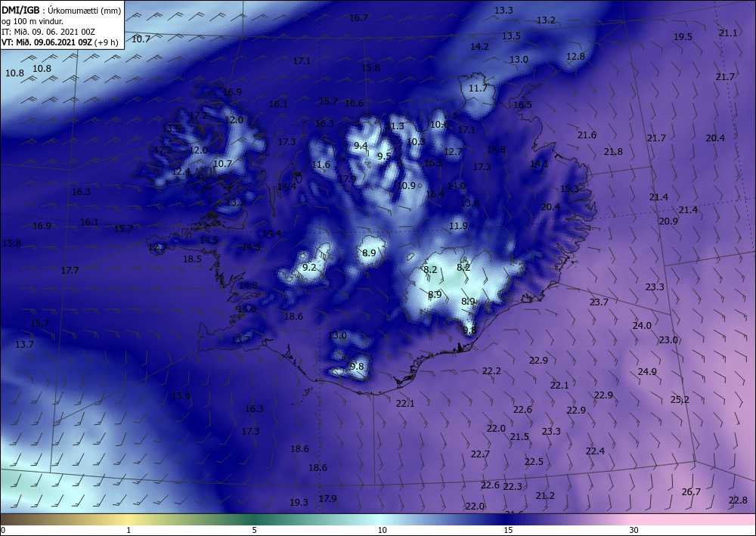The width and height of the screenshot is (756, 536).
Task: Click the 10 label on the color scale
Action: point(382,530)
